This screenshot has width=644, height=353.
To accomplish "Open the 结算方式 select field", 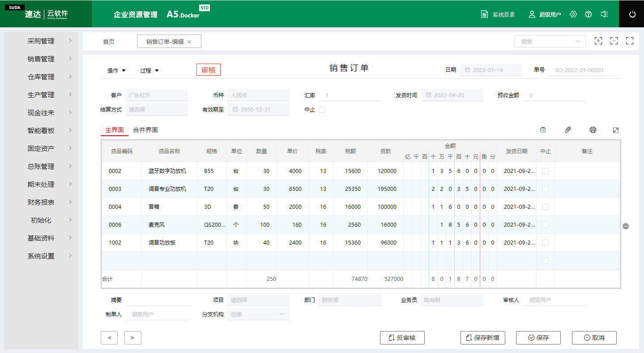I will [x=157, y=109].
